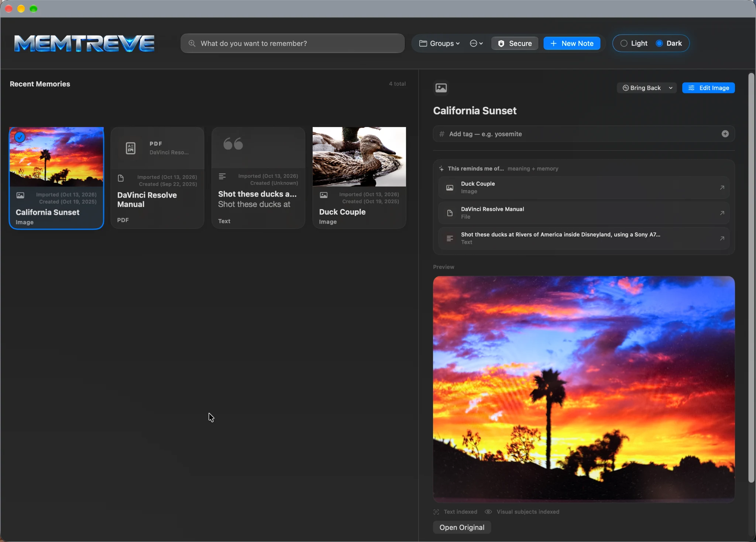Click the 4 total count label
The height and width of the screenshot is (542, 756).
click(x=397, y=84)
